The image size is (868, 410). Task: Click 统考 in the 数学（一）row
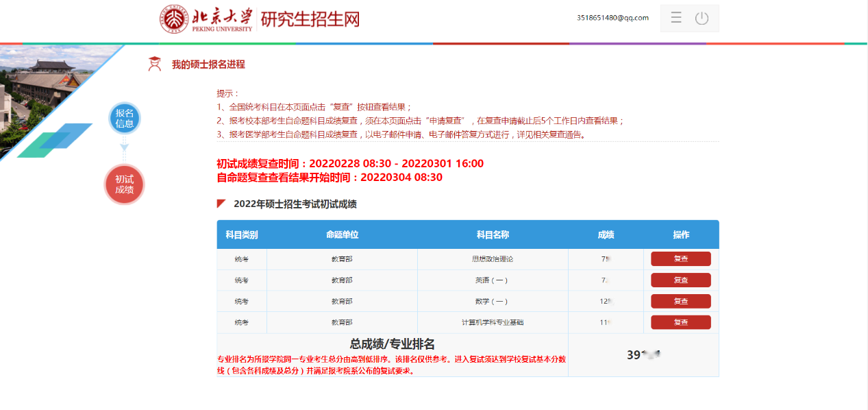(242, 302)
